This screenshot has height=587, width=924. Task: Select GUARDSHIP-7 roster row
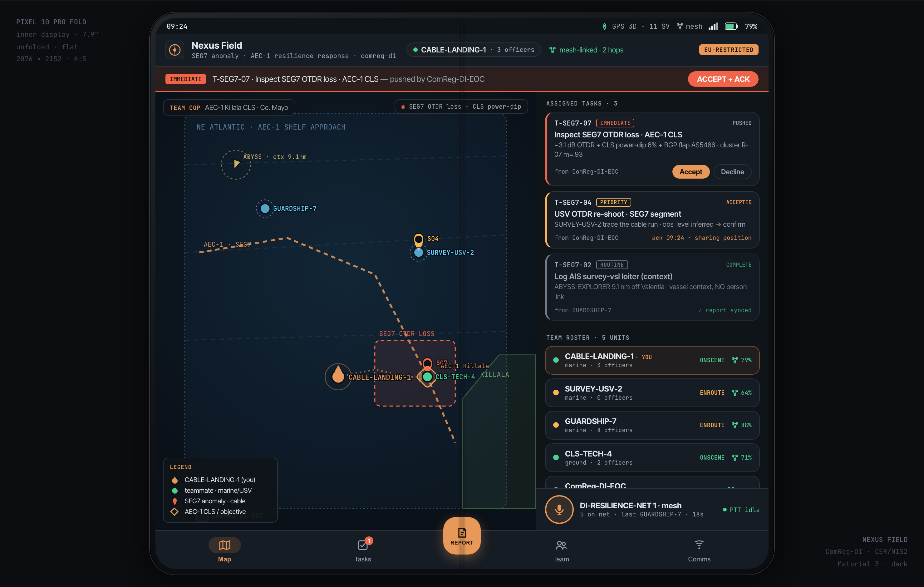tap(652, 425)
